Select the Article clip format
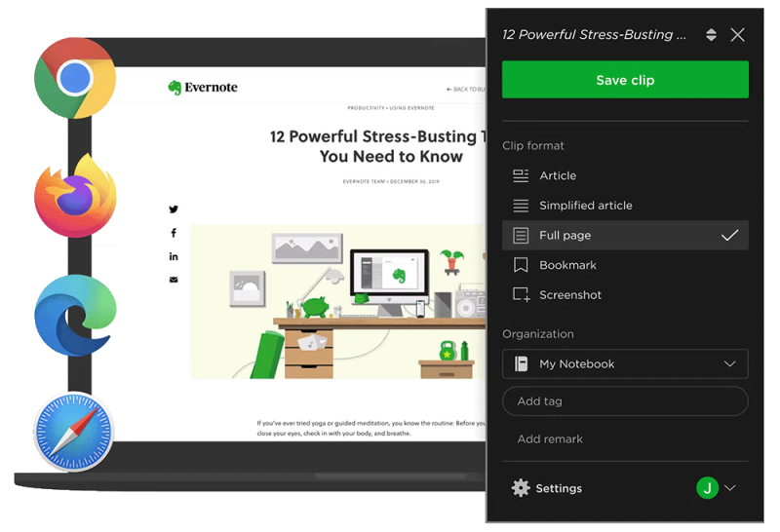 (x=625, y=175)
